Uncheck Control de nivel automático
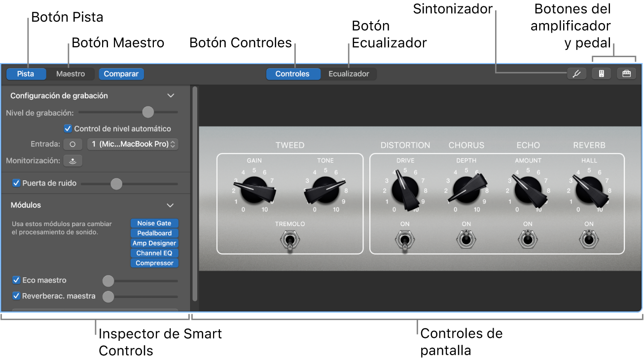Viewport: 644px width, 364px height. point(67,129)
